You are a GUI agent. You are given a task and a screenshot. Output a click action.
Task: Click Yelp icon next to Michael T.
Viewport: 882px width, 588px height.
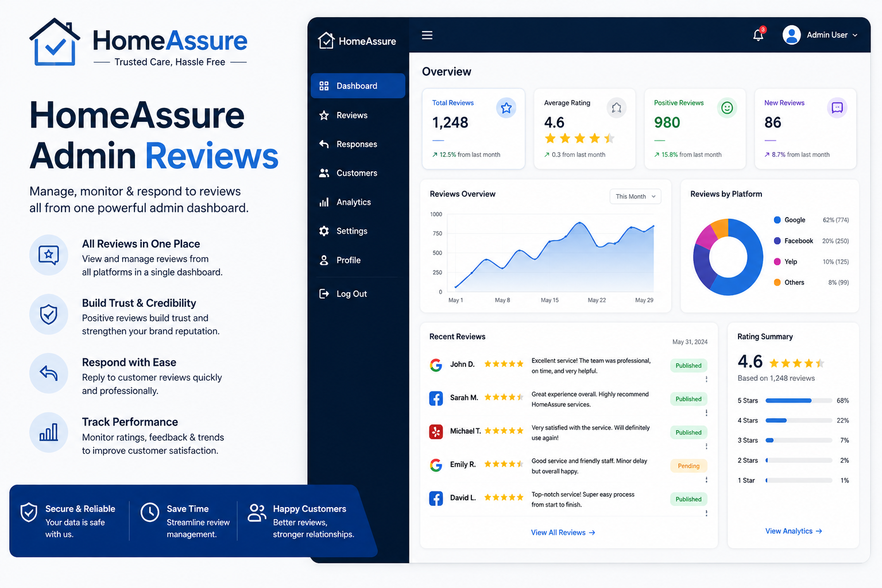(x=436, y=432)
